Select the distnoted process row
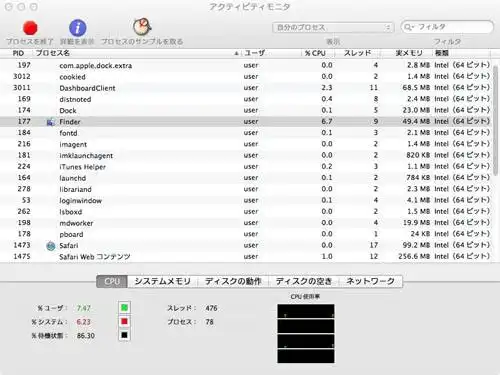This screenshot has width=500, height=375. pos(246,99)
